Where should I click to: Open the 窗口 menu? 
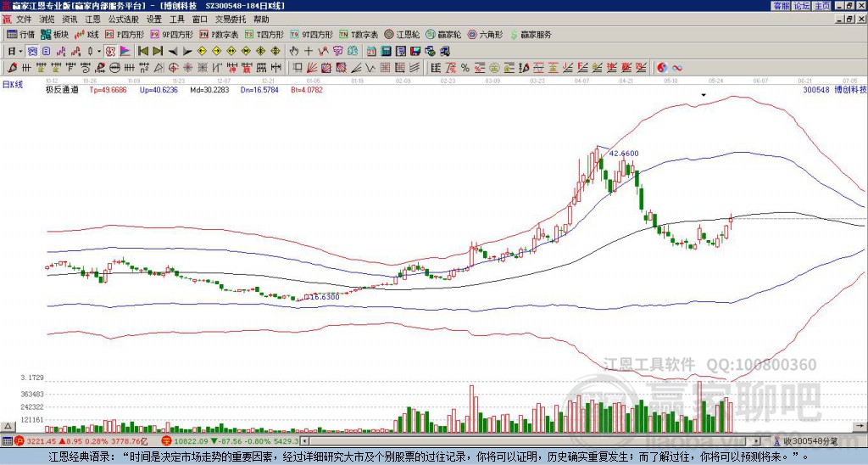click(x=200, y=20)
